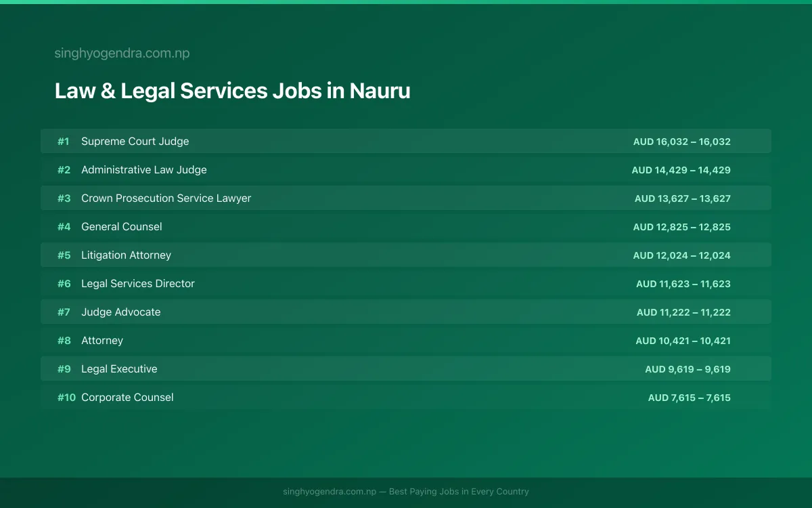Click the #10 rank number
812x508 pixels.
66,398
